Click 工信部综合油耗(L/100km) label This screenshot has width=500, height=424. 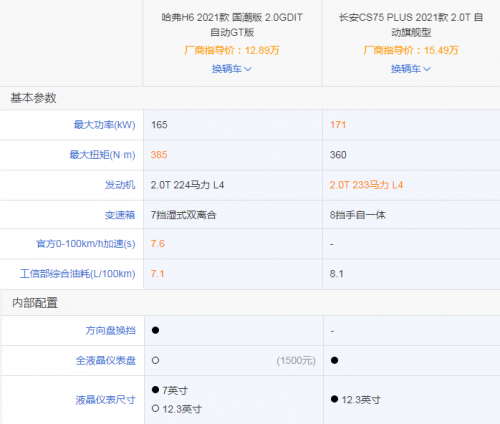click(x=77, y=274)
